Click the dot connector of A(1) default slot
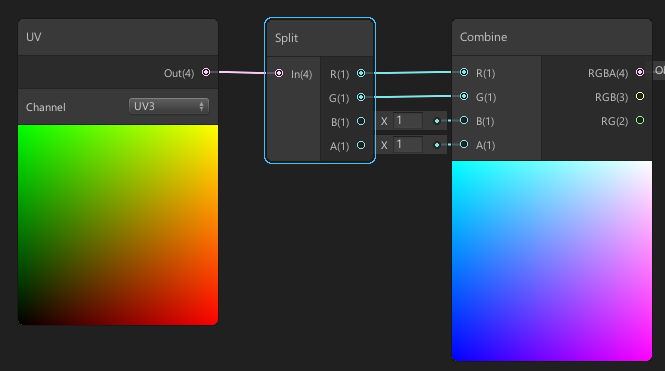The height and width of the screenshot is (371, 665). (x=437, y=145)
